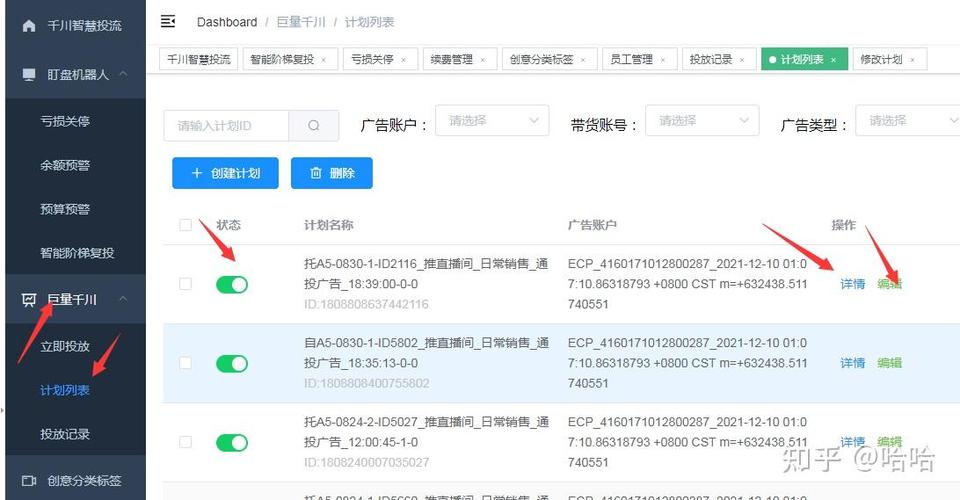Click the Dashboard breadcrumb link
The image size is (960, 500).
pos(227,22)
